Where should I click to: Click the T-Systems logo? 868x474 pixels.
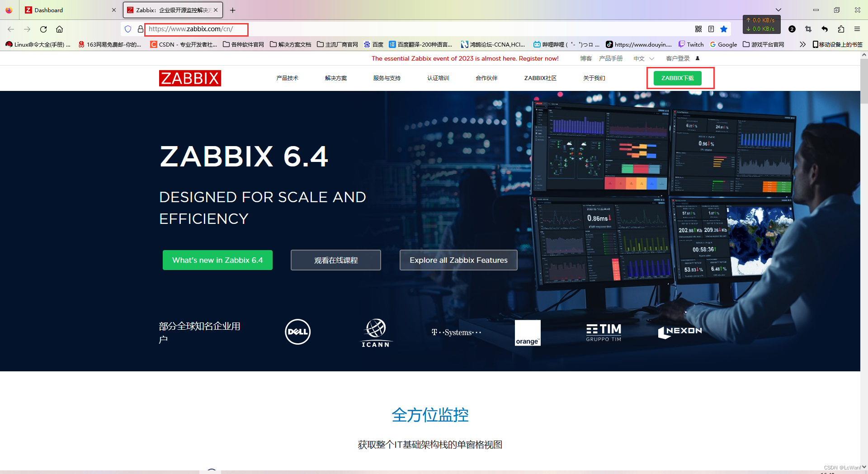click(x=456, y=332)
